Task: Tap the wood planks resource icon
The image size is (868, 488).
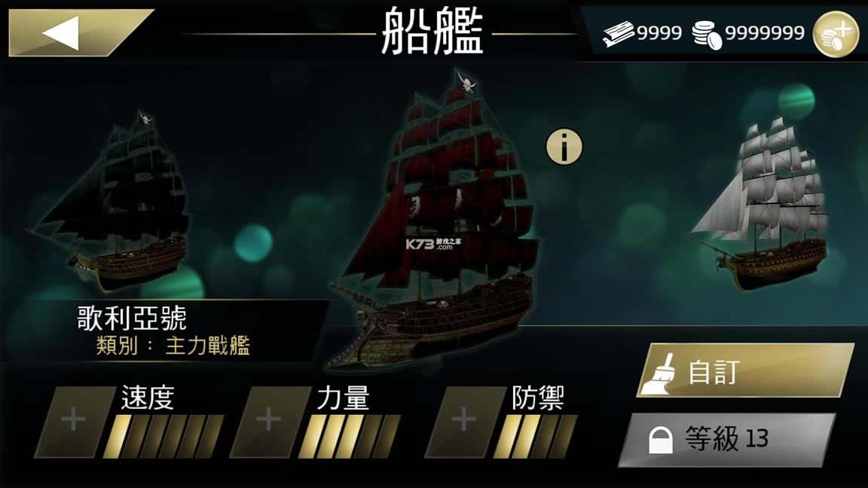Action: point(619,34)
